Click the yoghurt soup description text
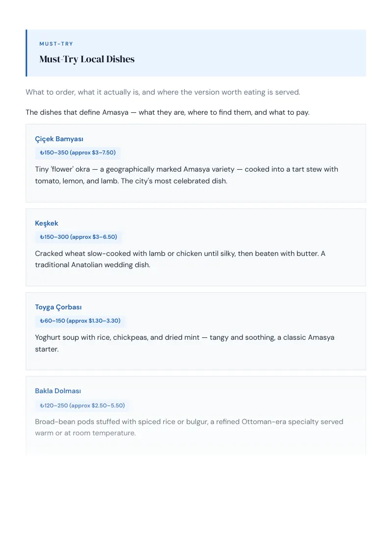The width and height of the screenshot is (392, 555). [x=185, y=343]
